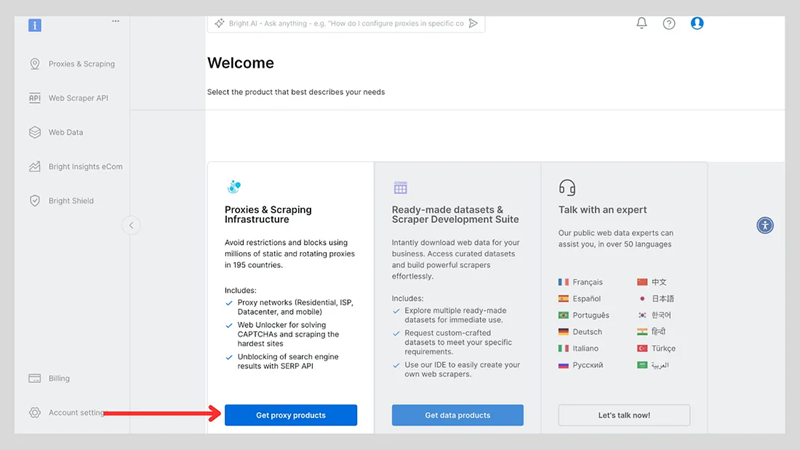This screenshot has width=800, height=450.
Task: Click 'Web Unlocker for solving CAPTCHAs' item
Action: coord(288,334)
